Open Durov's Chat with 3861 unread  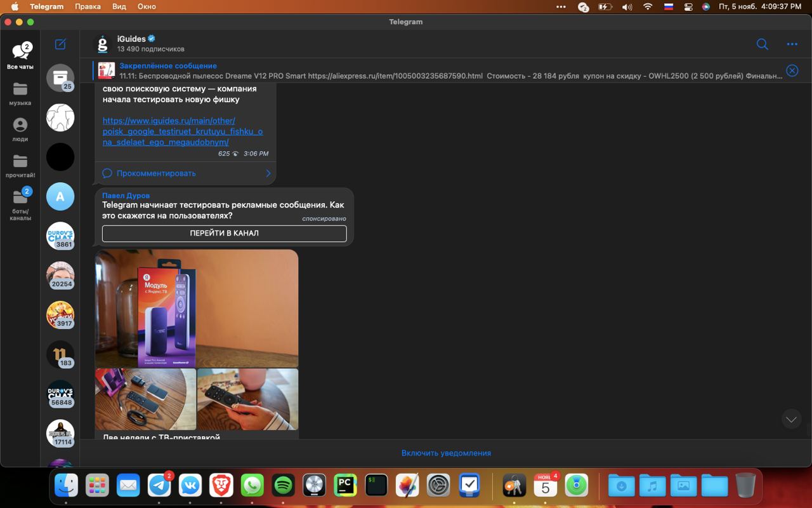[x=60, y=236]
